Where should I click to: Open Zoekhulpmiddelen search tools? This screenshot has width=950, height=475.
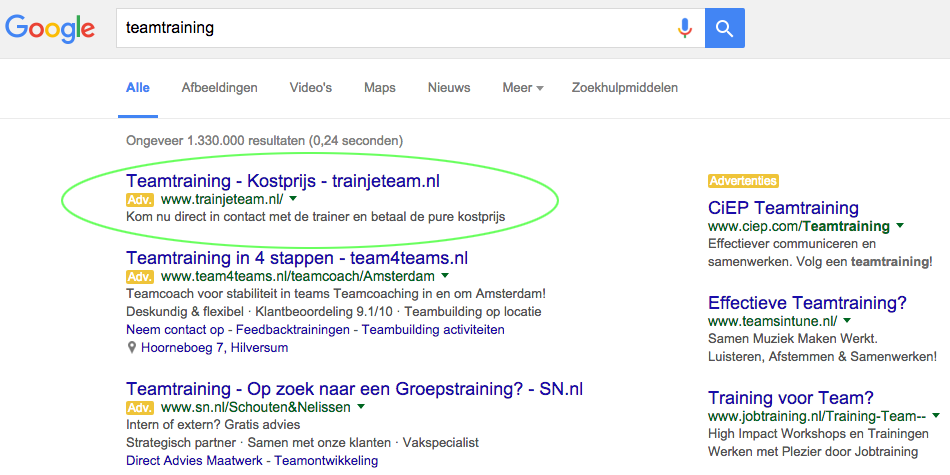[625, 88]
